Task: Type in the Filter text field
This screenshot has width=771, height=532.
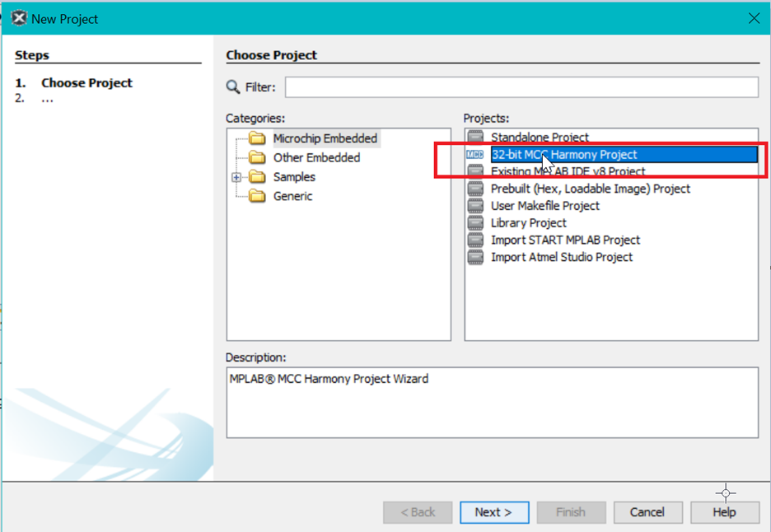Action: coord(521,87)
